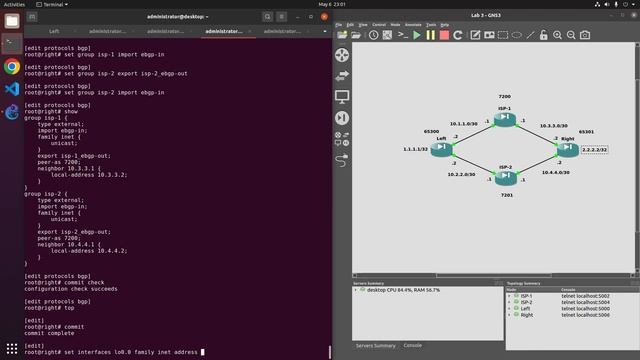Expand the desktop server in Servers Summary
This screenshot has width=640, height=360.
coord(356,290)
